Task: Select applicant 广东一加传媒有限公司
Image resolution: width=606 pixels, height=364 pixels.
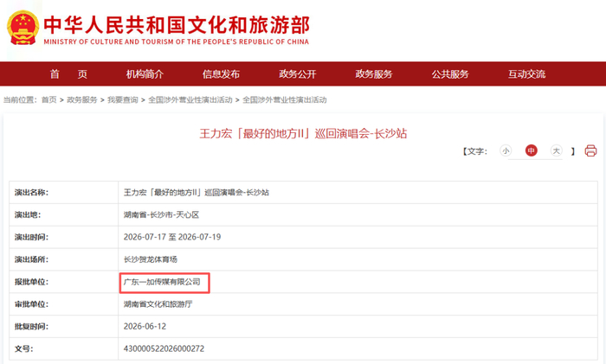Action: tap(162, 282)
